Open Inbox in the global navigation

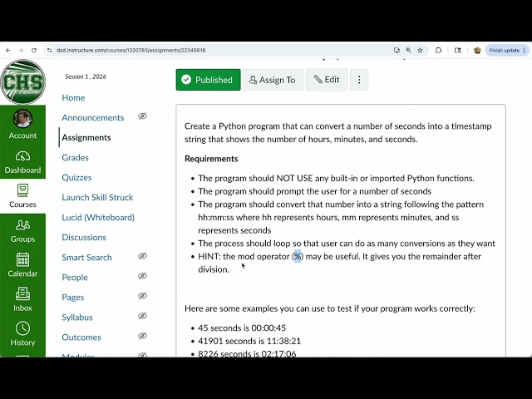coord(22,299)
